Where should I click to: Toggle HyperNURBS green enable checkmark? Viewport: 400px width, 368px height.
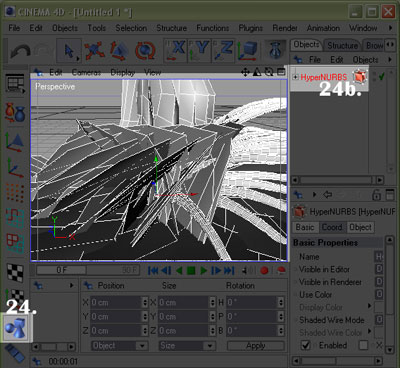point(382,76)
